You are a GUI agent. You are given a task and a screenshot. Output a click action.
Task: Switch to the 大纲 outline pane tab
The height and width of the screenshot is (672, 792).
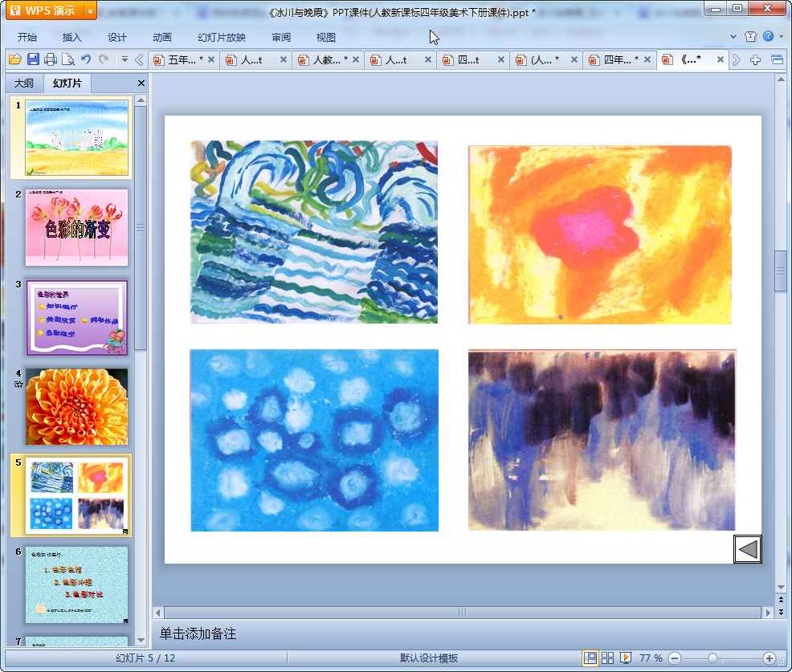coord(24,83)
